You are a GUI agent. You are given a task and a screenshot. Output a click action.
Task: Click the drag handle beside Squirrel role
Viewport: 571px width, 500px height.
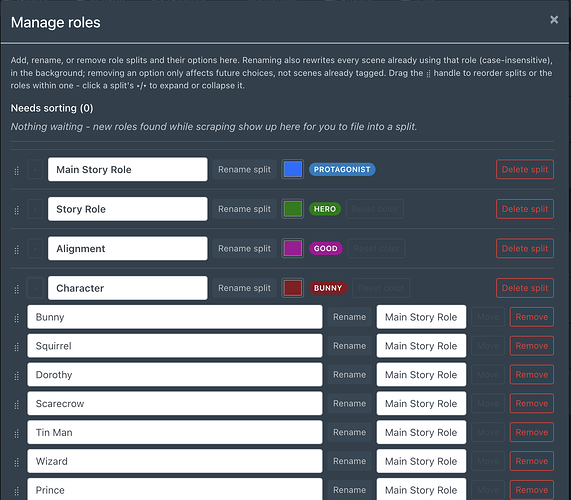pyautogui.click(x=16, y=347)
